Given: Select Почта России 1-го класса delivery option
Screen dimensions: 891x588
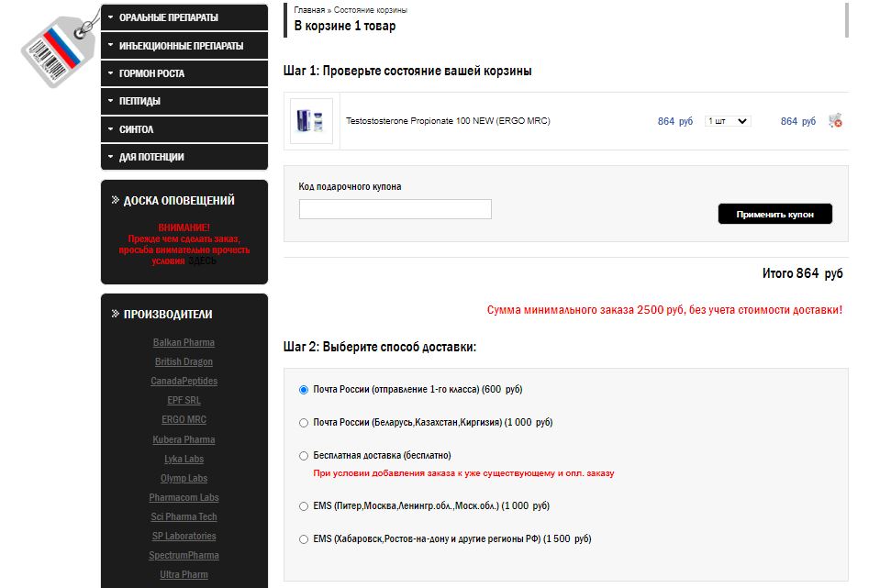Looking at the screenshot, I should point(304,390).
